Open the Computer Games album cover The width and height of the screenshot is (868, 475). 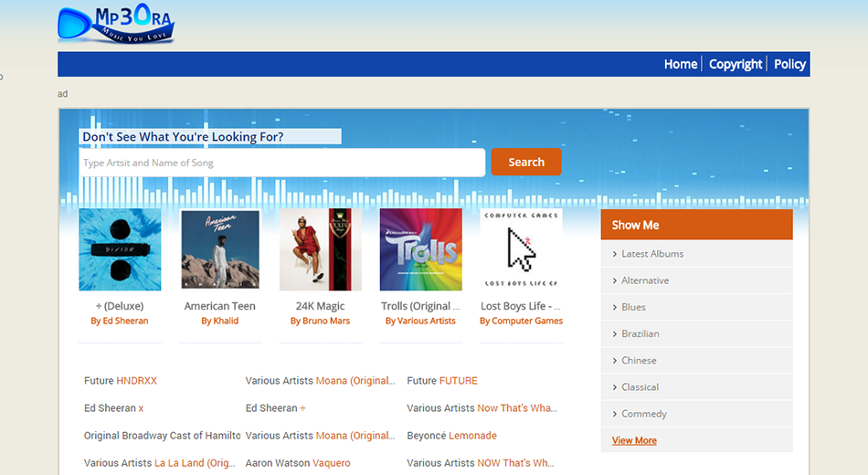click(521, 249)
